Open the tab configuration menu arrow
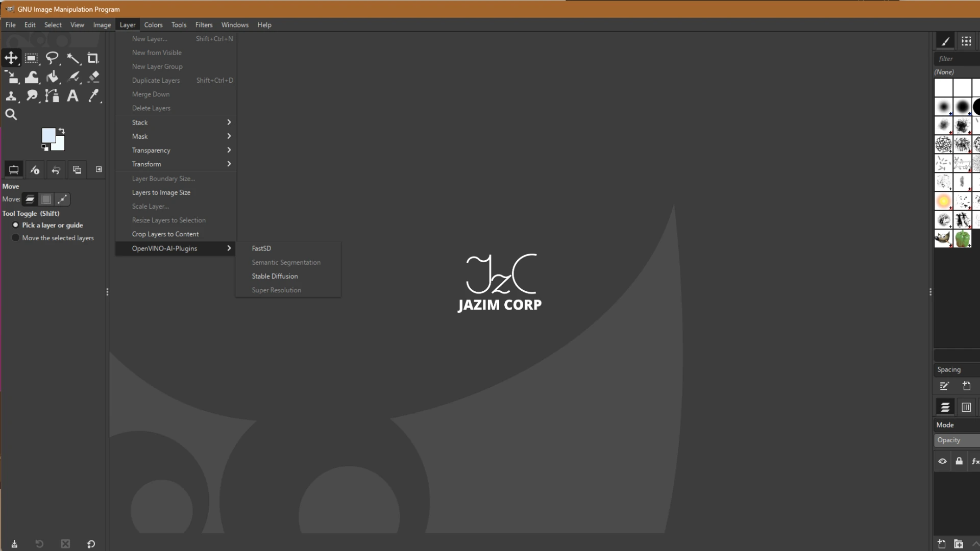The width and height of the screenshot is (980, 551). click(99, 169)
